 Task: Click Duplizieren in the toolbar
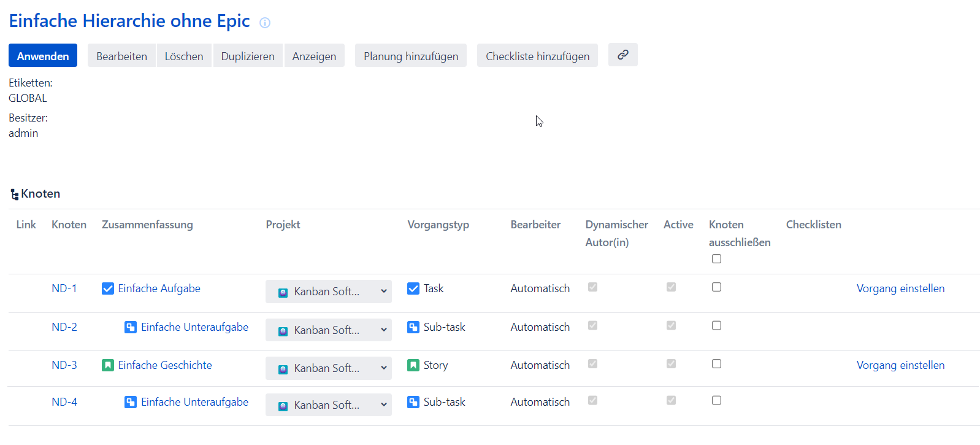pyautogui.click(x=248, y=56)
